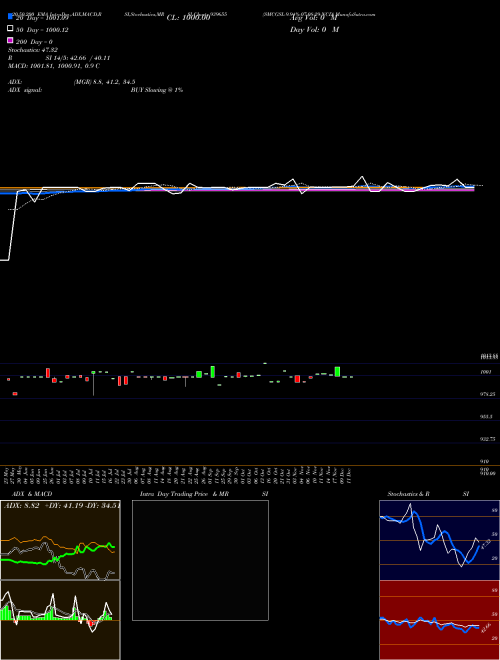
Task: Select the '30 Day = 1000.12' legend text
Action: coord(42,30)
